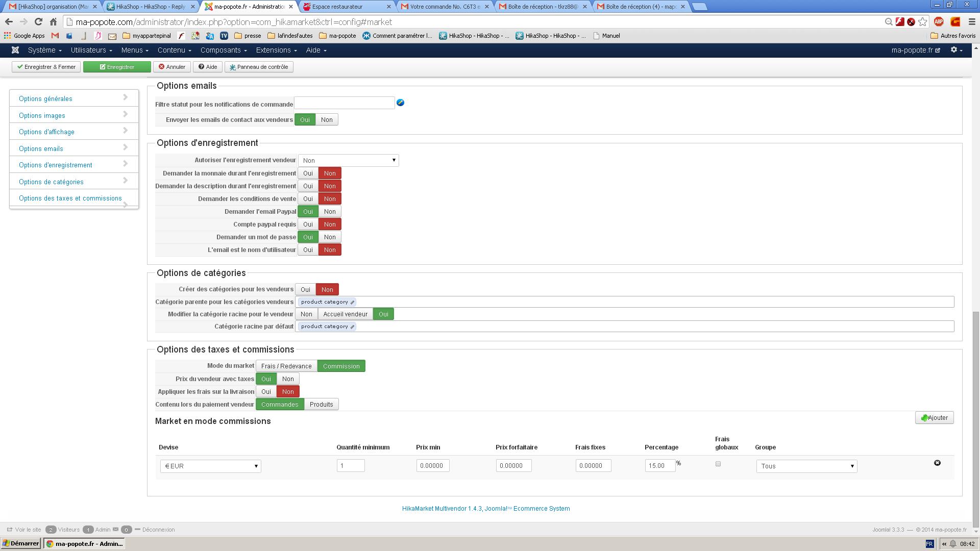Viewport: 980px width, 551px height.
Task: Set Compte paypal requis to Oui
Action: (x=308, y=224)
